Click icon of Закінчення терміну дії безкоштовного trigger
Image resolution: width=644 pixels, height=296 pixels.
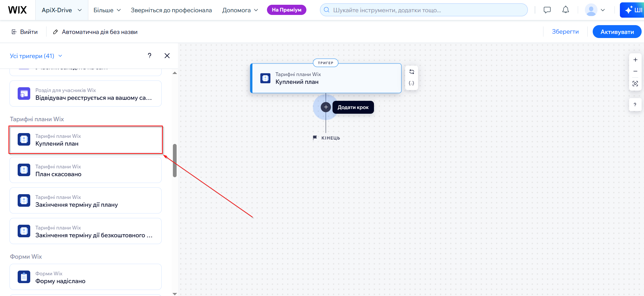tap(24, 231)
